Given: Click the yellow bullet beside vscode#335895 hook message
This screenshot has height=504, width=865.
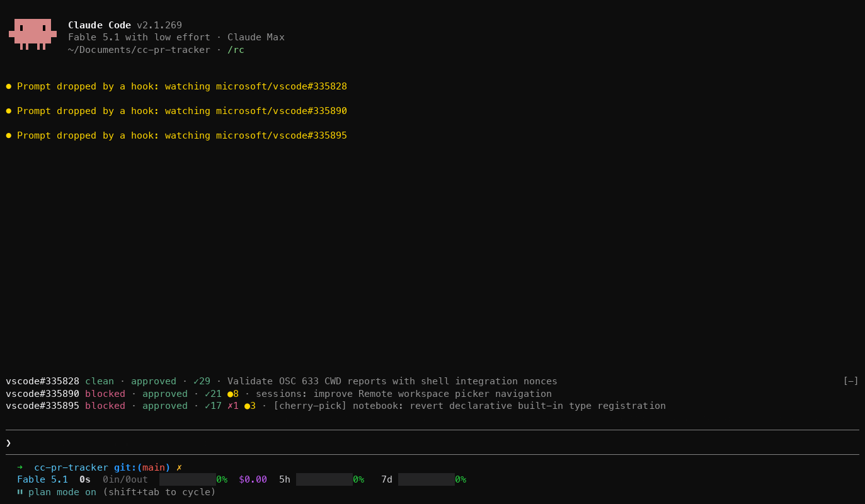Looking at the screenshot, I should tap(9, 135).
